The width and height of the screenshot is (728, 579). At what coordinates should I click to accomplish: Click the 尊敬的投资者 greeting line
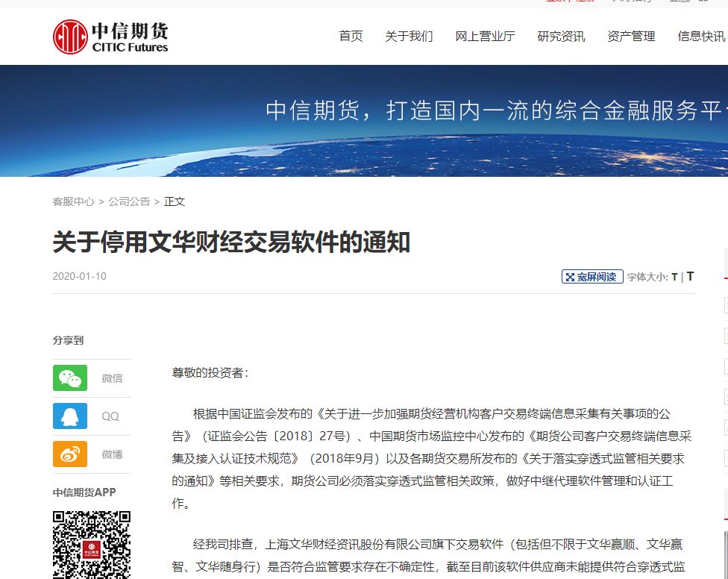pyautogui.click(x=210, y=373)
